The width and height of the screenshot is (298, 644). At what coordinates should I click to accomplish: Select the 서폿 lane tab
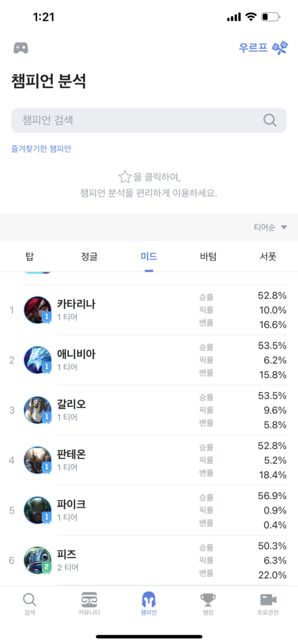268,257
